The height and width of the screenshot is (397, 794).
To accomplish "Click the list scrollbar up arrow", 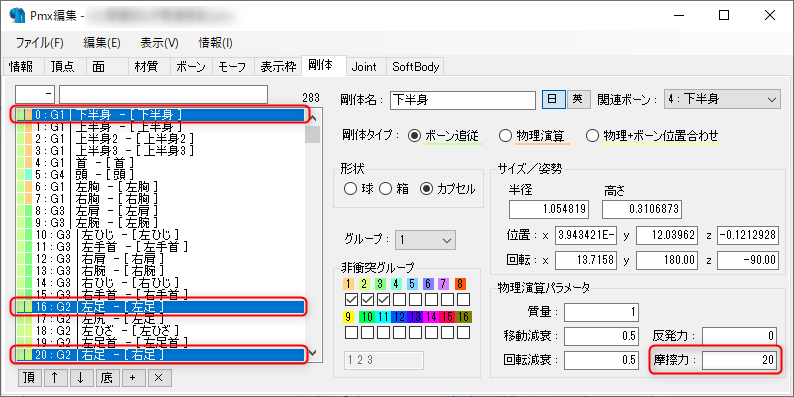I will [313, 118].
